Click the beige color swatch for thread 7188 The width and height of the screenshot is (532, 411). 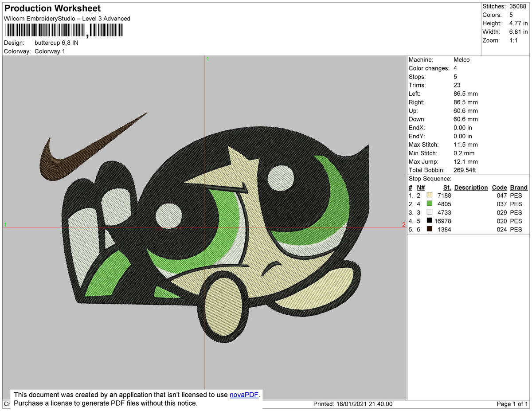[x=429, y=196]
